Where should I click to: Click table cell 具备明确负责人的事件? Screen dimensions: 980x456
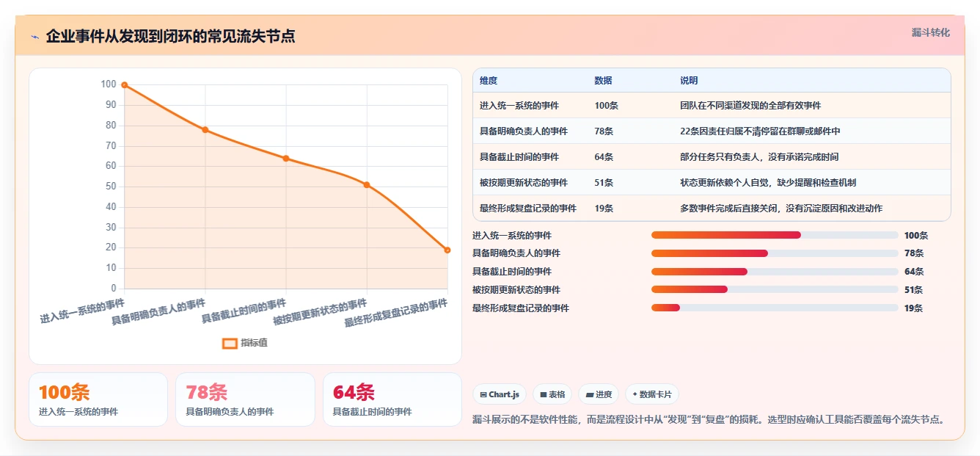click(x=524, y=131)
